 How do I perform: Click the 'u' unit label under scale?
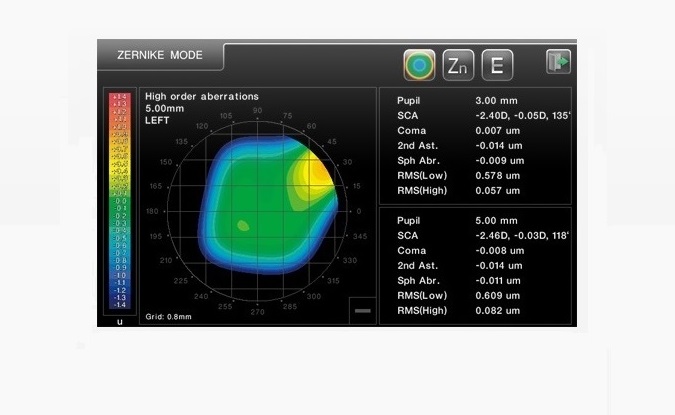tap(120, 322)
